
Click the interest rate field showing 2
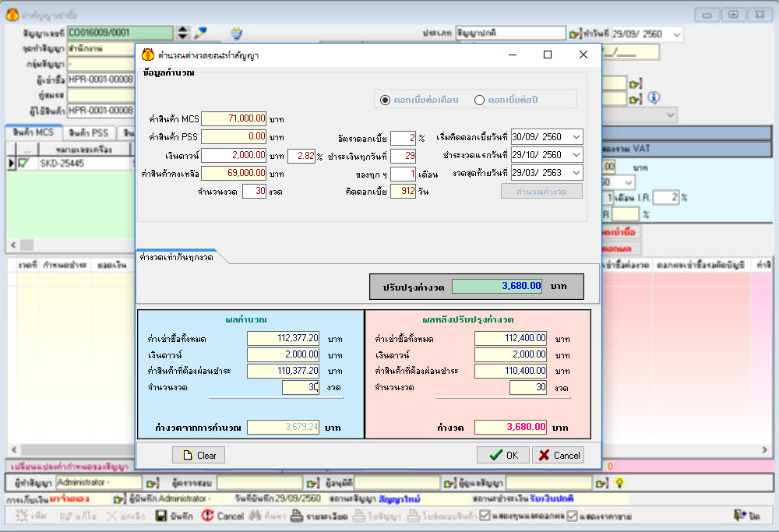click(x=403, y=138)
